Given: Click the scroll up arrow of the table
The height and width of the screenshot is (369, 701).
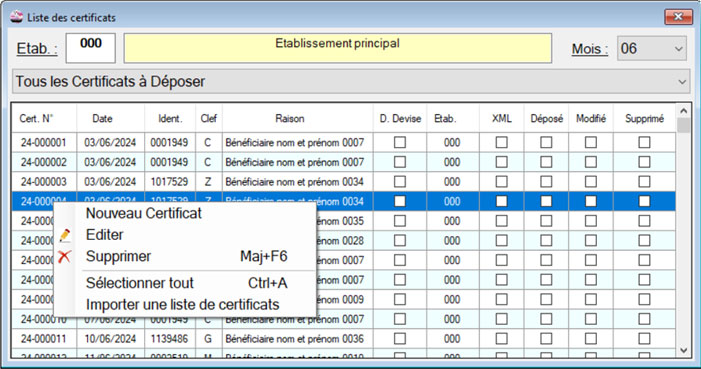Looking at the screenshot, I should pyautogui.click(x=683, y=110).
